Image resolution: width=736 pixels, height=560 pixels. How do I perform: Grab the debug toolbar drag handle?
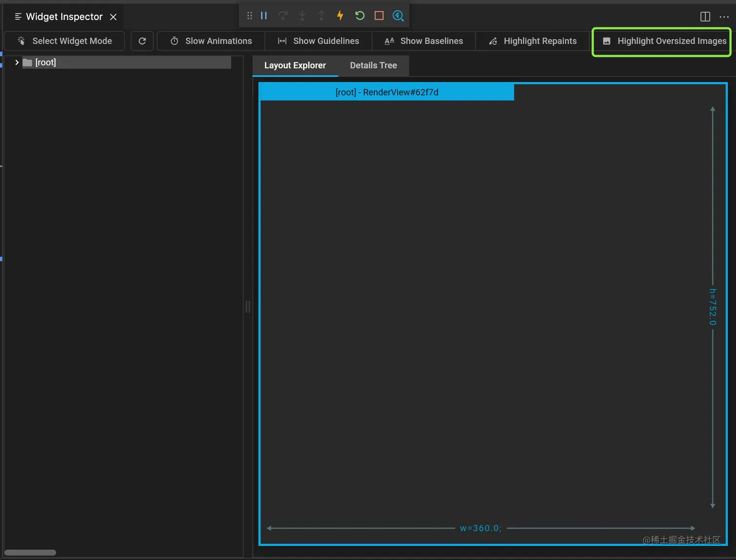[x=250, y=16]
